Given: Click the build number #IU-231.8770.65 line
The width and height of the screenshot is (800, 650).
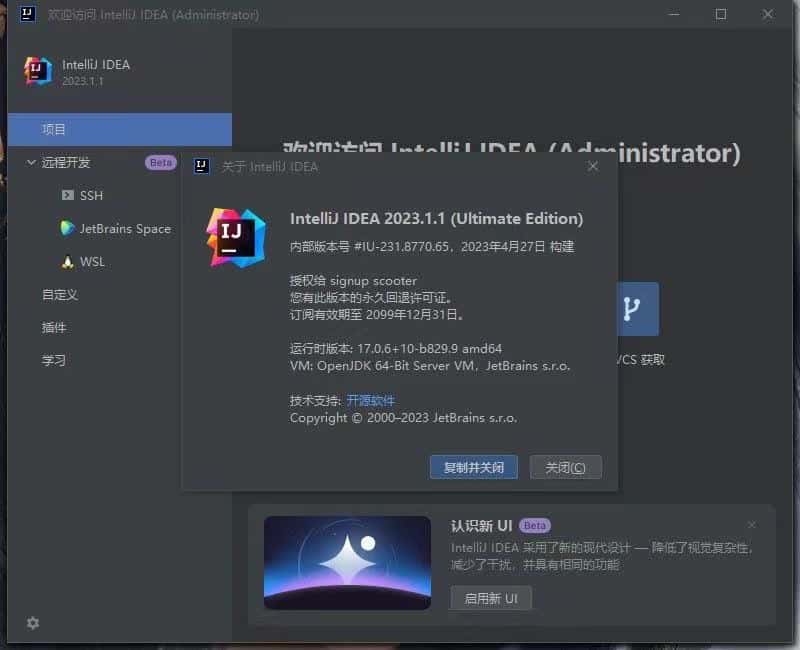Looking at the screenshot, I should [432, 246].
